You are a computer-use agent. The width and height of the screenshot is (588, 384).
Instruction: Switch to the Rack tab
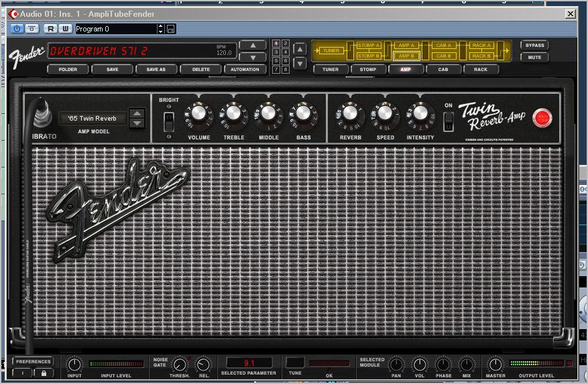click(481, 69)
